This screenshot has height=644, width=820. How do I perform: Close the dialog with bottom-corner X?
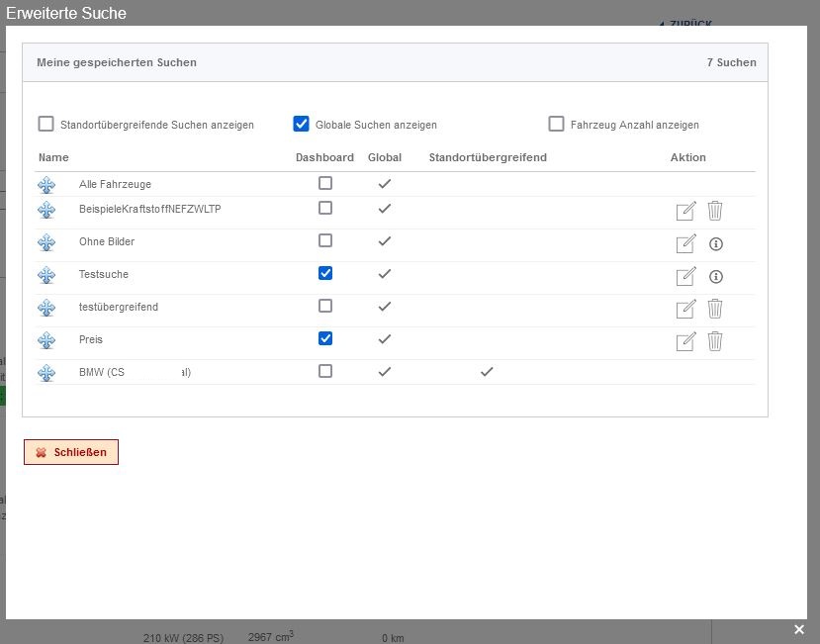[x=799, y=629]
